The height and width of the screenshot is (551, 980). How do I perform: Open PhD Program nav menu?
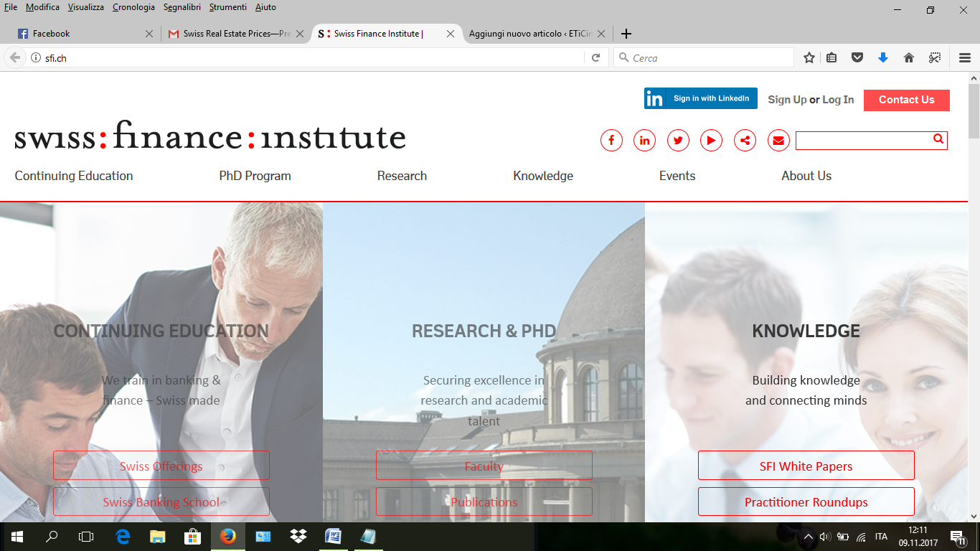coord(255,176)
